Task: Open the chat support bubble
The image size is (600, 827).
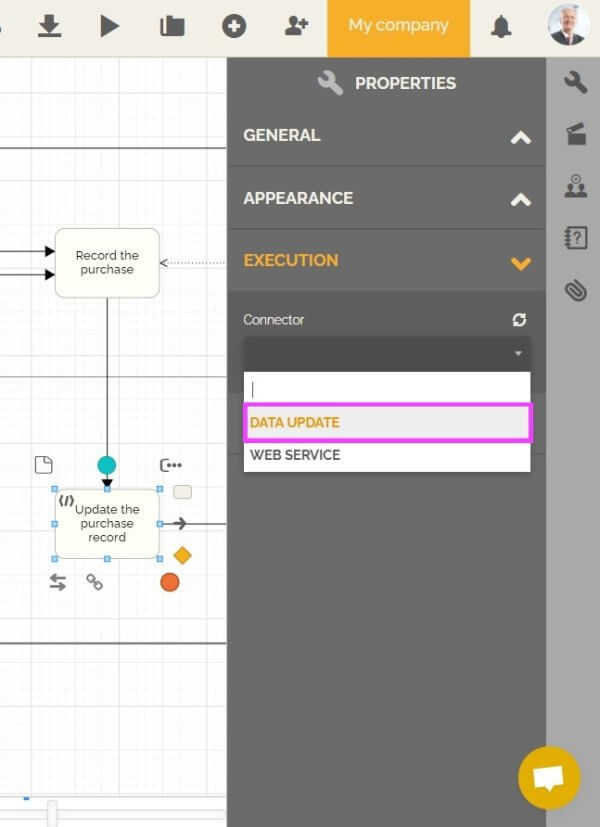Action: point(549,777)
